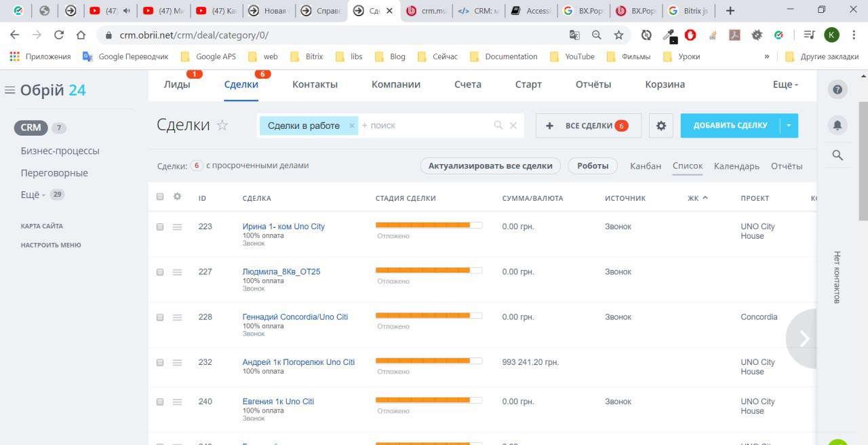Star the Сделки page as favorite
The width and height of the screenshot is (868, 445).
222,125
